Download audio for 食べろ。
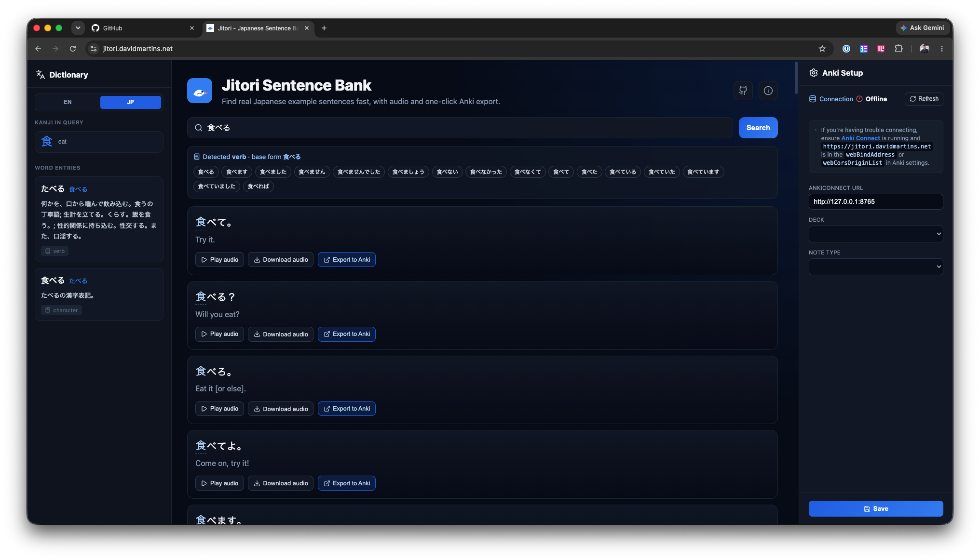This screenshot has width=980, height=560. click(281, 409)
